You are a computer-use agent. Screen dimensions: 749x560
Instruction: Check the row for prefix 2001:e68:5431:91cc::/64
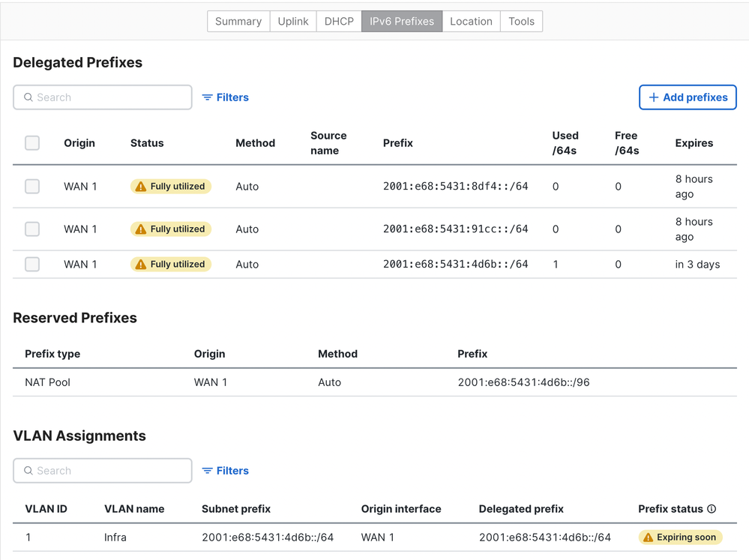[x=32, y=229]
